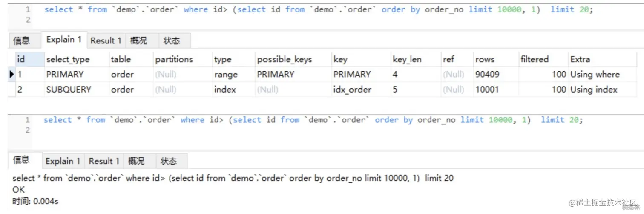Click the (Null) possible_keys cell in SUBQUERY row
644x214 pixels.
coord(293,90)
